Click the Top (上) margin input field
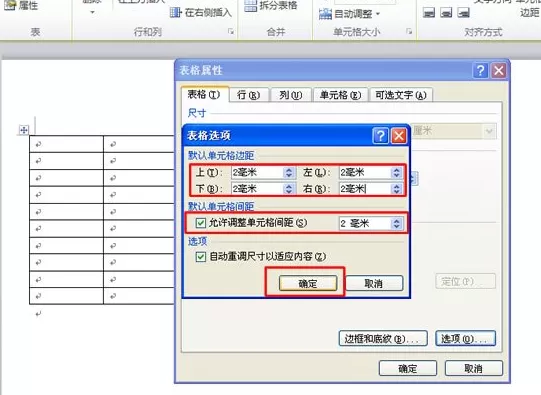 [257, 172]
